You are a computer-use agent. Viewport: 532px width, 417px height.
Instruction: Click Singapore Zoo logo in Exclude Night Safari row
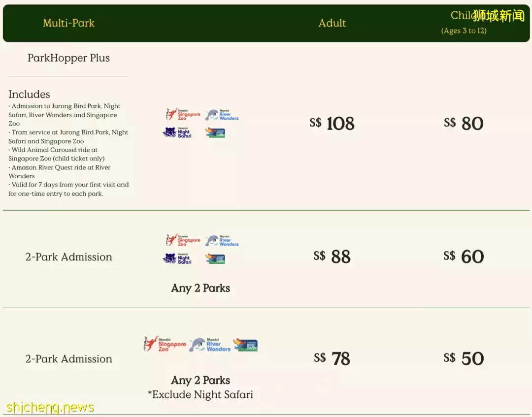point(165,344)
